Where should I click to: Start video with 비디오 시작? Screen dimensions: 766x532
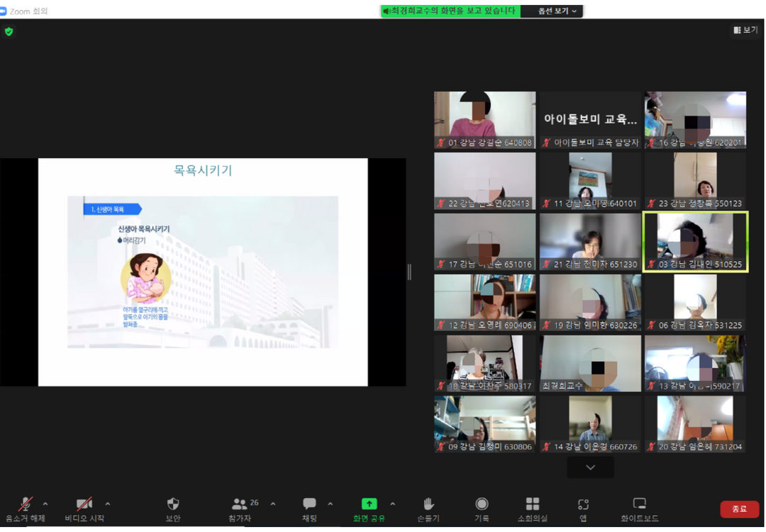coord(84,509)
